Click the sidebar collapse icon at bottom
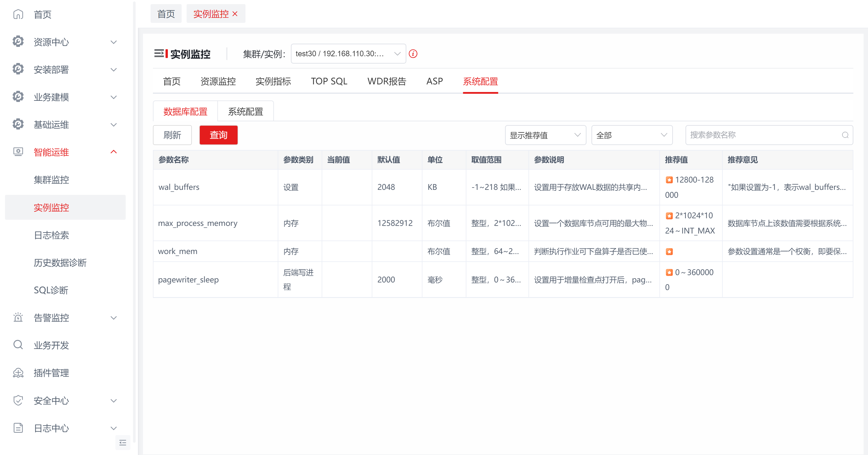The image size is (868, 455). click(x=123, y=442)
